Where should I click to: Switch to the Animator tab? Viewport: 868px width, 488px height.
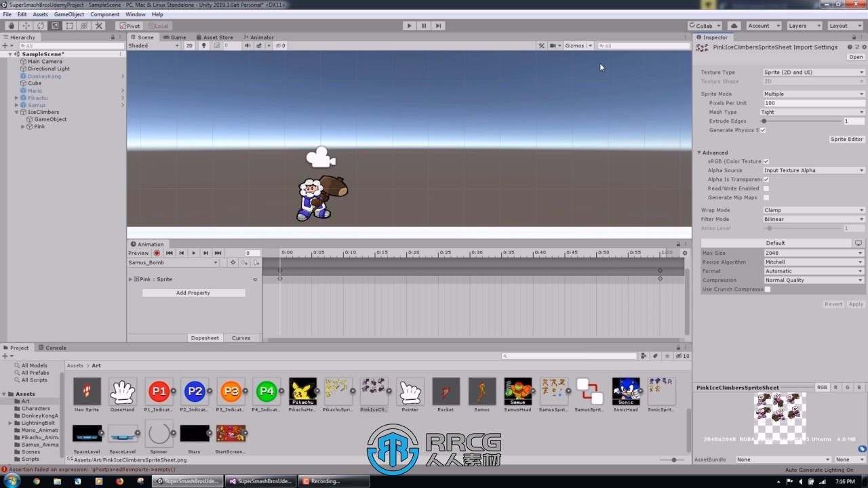click(258, 37)
